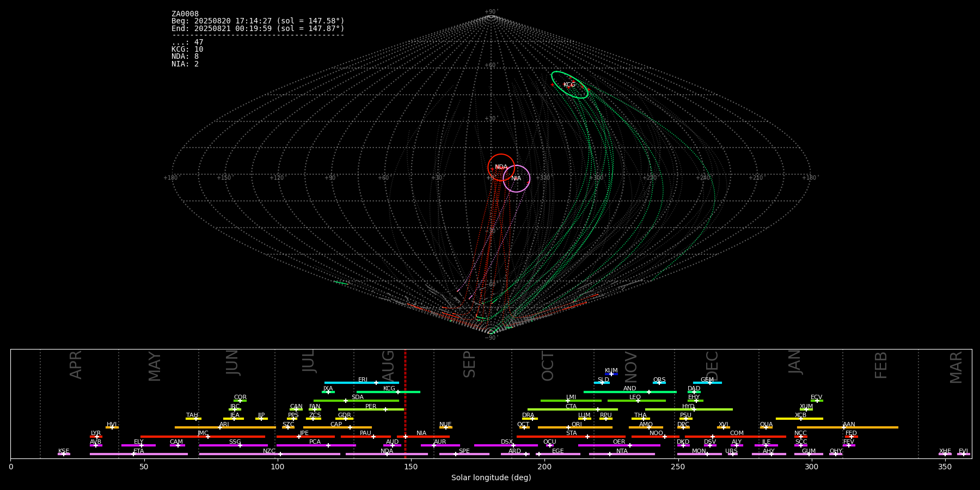Click the red NIA bar in the timeline
Screen dimensions: 980x490
click(x=423, y=437)
